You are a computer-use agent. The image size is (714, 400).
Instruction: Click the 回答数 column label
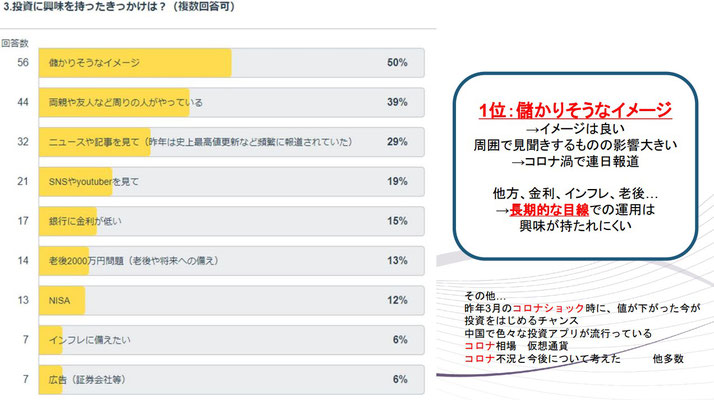(15, 43)
